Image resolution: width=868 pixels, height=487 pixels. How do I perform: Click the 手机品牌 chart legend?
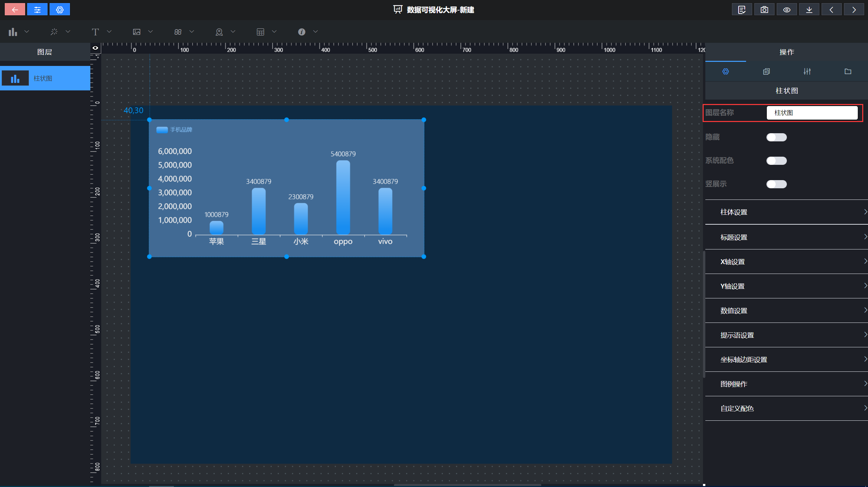[x=174, y=130]
